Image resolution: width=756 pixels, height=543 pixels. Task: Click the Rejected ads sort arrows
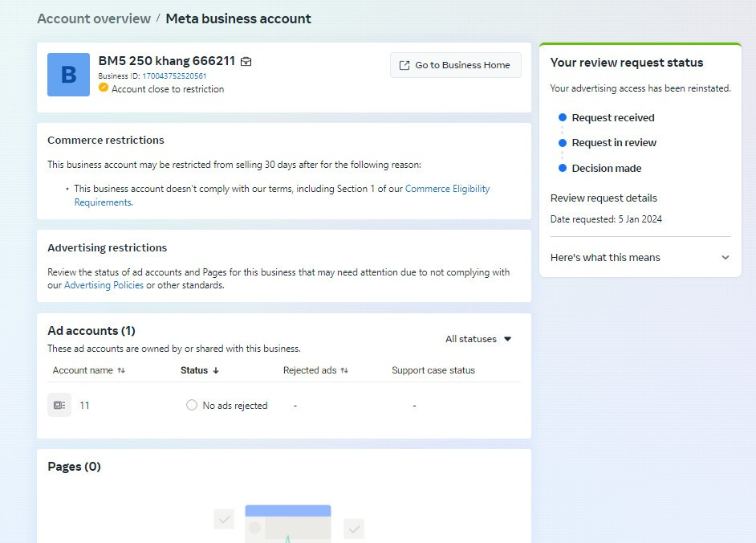(x=344, y=370)
